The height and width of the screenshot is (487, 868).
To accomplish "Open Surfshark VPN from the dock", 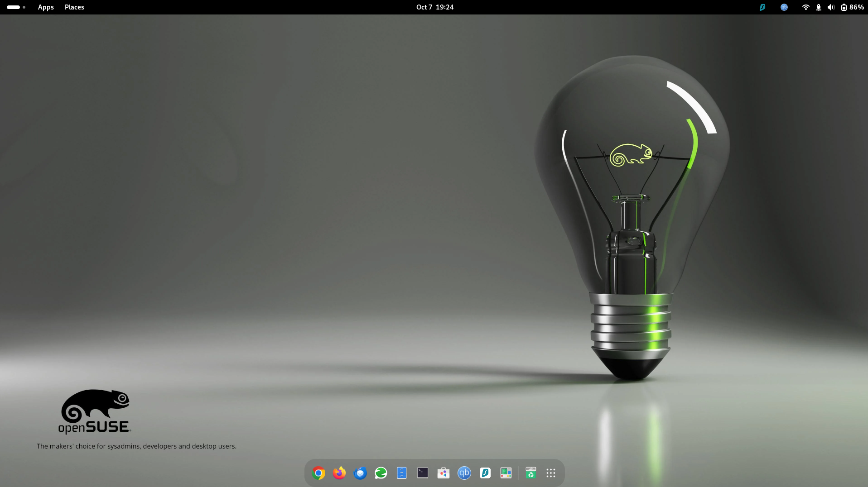I will [485, 473].
